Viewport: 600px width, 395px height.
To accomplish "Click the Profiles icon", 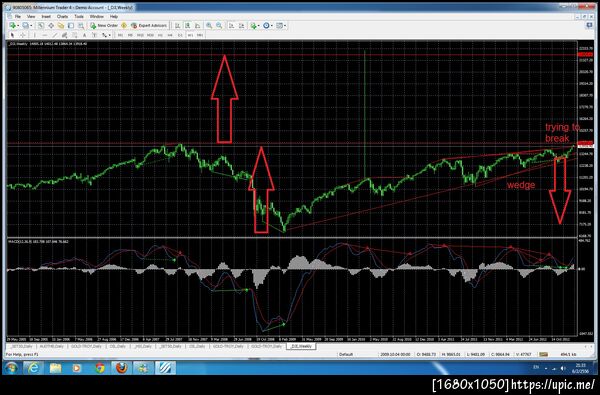I will pyautogui.click(x=25, y=26).
